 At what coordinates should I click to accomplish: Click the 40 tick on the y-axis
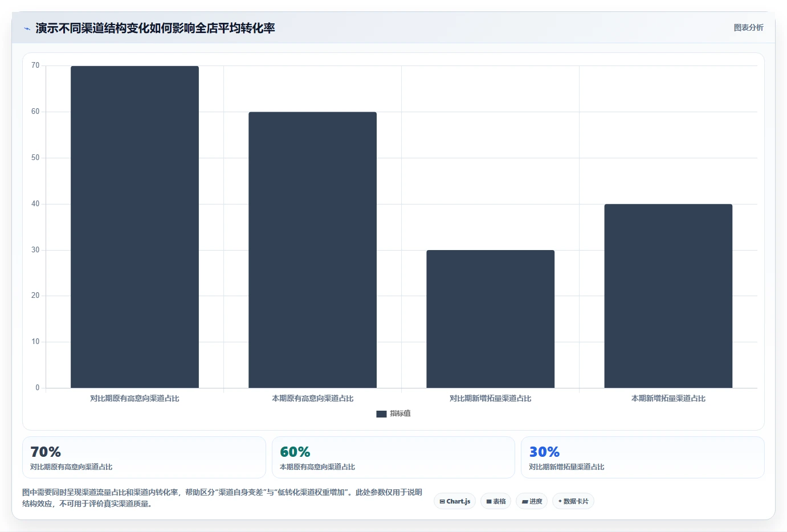(x=35, y=204)
